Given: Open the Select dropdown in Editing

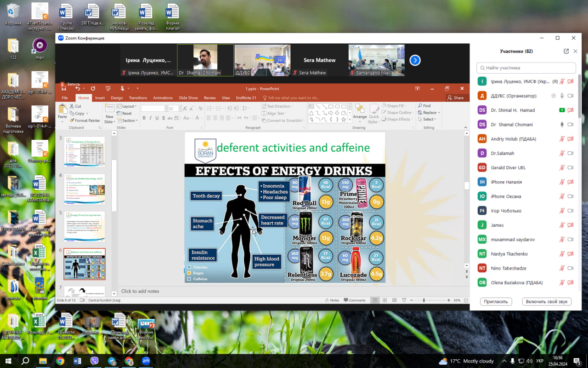Looking at the screenshot, I should (x=427, y=119).
